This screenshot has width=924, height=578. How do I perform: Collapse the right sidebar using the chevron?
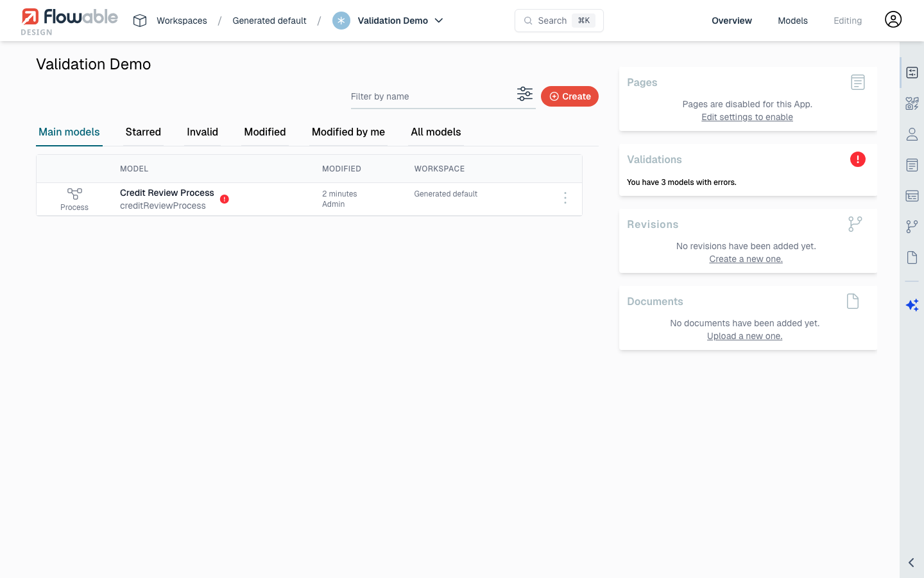pos(911,562)
